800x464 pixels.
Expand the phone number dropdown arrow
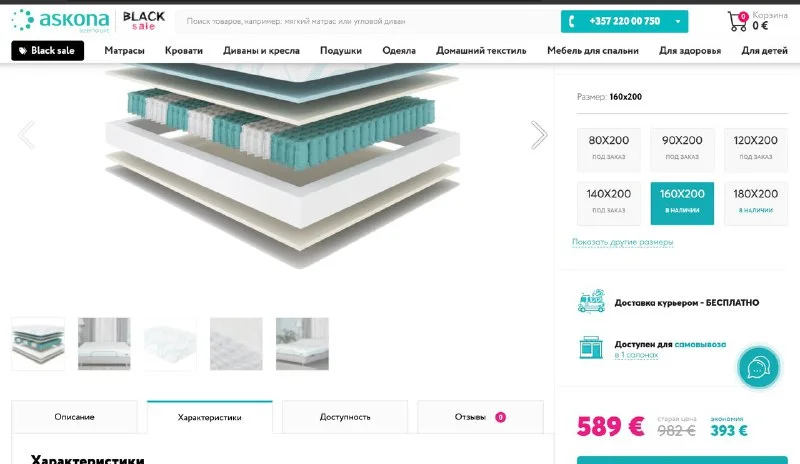tap(678, 21)
